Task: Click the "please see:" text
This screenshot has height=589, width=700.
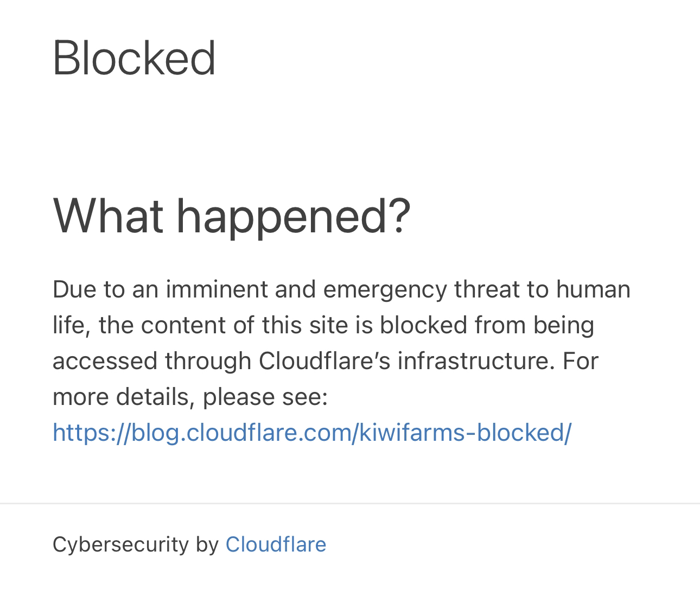Action: [x=265, y=397]
